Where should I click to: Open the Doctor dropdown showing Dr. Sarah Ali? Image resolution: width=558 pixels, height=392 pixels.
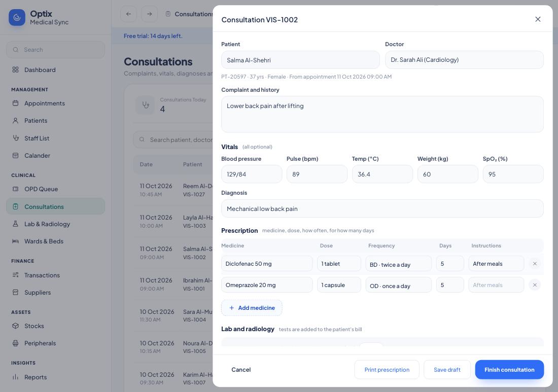click(464, 60)
